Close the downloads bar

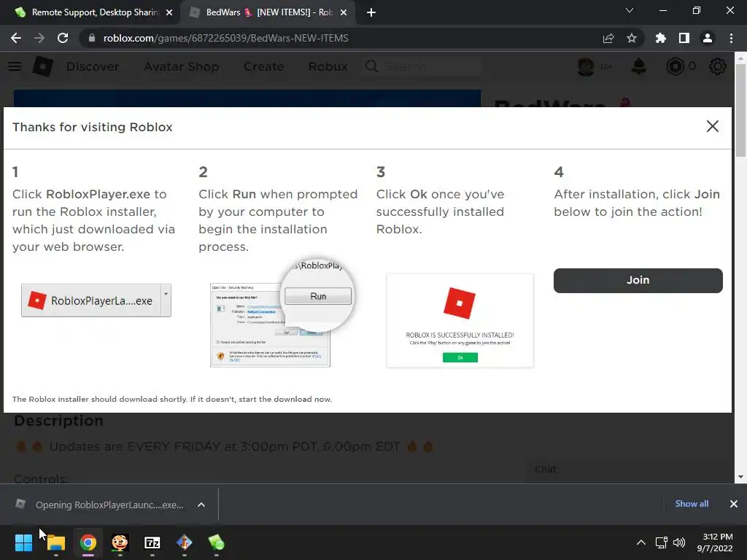tap(734, 504)
